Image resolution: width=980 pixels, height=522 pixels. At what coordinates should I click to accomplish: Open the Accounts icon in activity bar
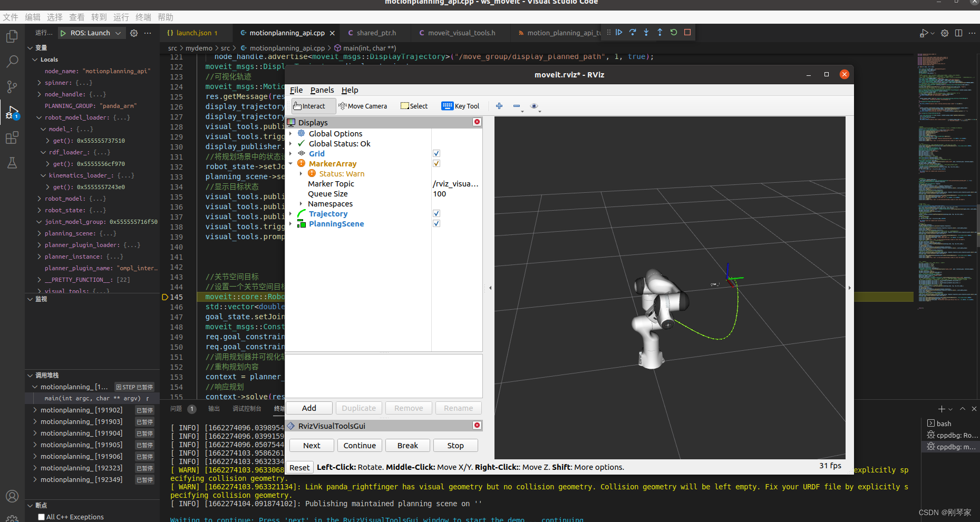click(x=12, y=496)
